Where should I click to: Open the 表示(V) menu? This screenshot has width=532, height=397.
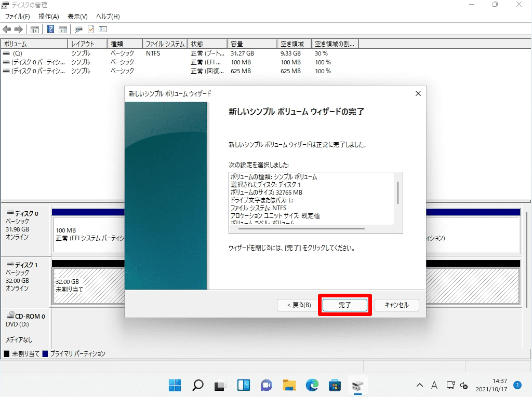(78, 16)
